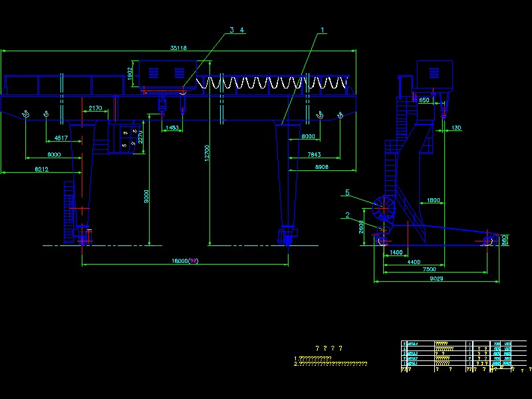Pick the vertical 2600 dimension
This screenshot has height=399, width=532.
click(x=361, y=227)
